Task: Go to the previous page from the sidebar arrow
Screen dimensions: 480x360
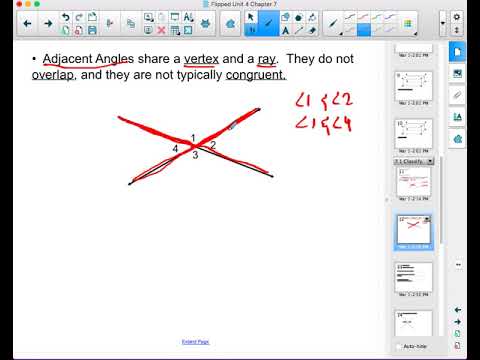Action: point(458,310)
